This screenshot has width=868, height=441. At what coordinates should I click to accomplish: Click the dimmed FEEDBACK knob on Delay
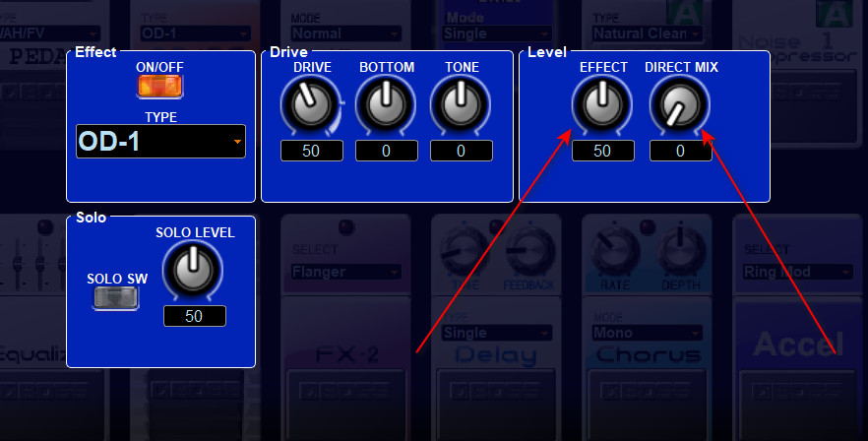point(528,251)
